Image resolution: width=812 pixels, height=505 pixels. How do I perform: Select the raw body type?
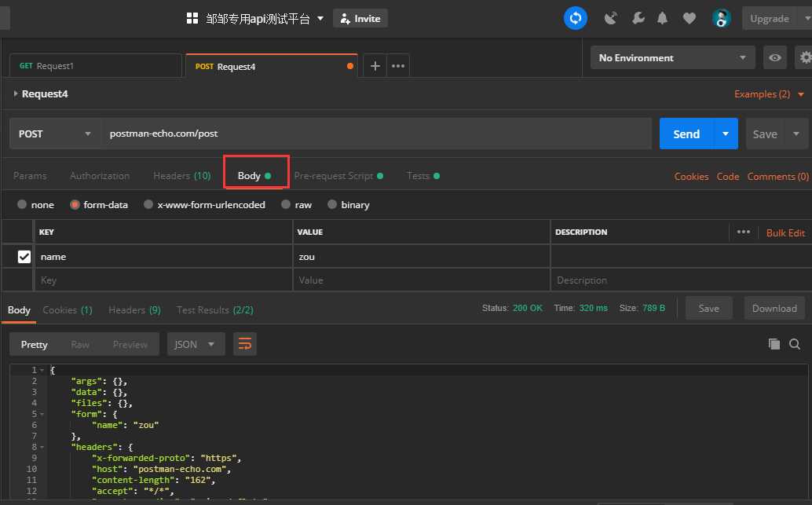[x=285, y=204]
